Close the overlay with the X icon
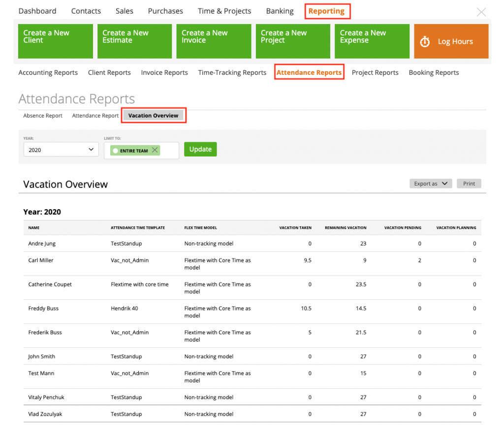Screen dimensions: 504x435 (x=481, y=12)
